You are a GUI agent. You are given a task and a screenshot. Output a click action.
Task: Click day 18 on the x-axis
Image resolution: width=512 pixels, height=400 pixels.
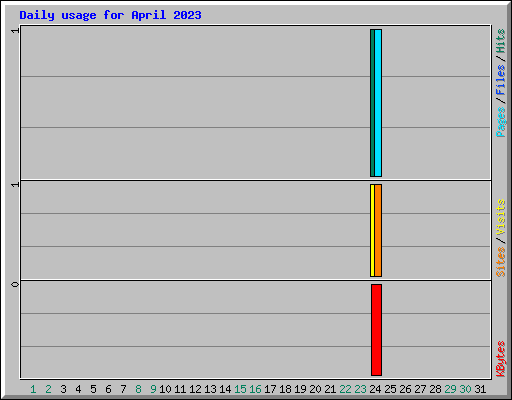tap(285, 389)
